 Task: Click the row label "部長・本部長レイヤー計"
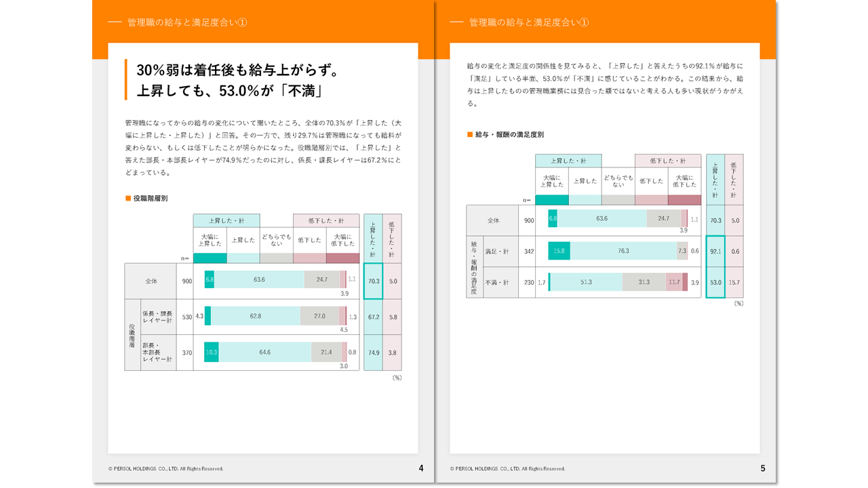click(157, 352)
